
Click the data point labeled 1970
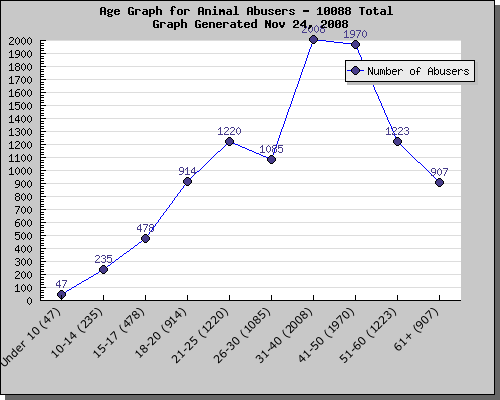(x=355, y=44)
